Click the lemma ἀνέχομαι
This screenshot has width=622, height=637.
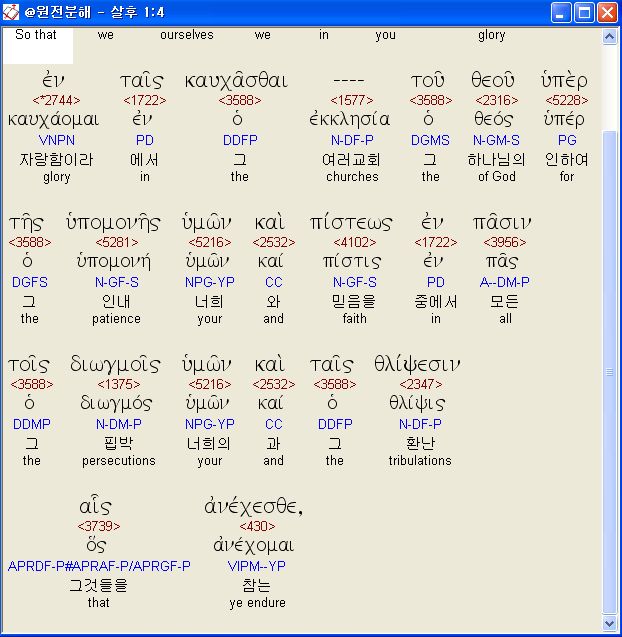(254, 546)
